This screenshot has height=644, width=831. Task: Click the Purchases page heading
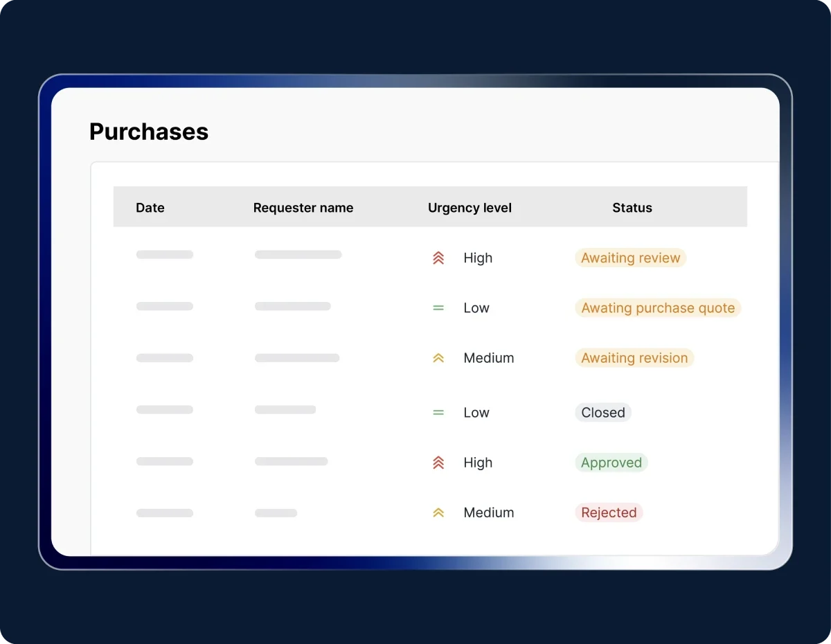click(x=149, y=132)
